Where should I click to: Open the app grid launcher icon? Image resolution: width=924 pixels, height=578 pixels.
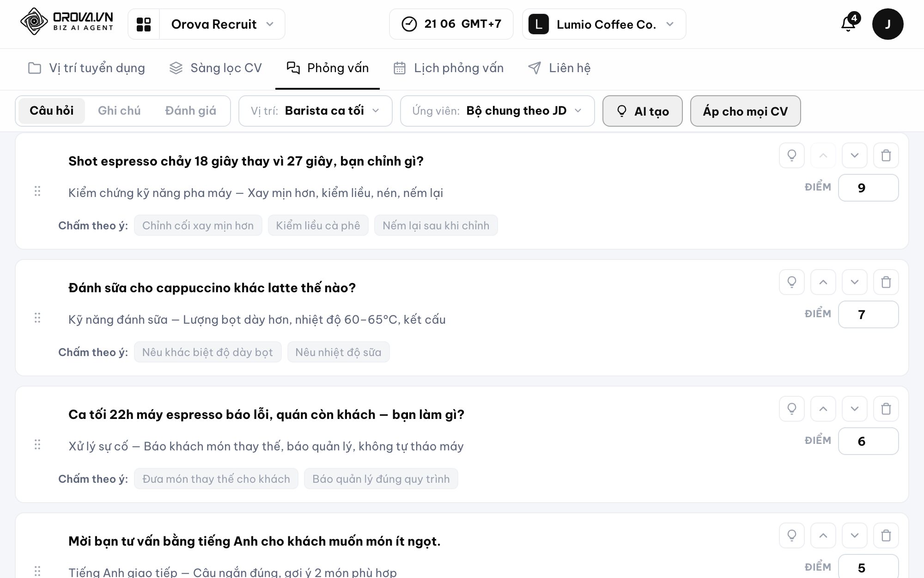click(x=144, y=24)
